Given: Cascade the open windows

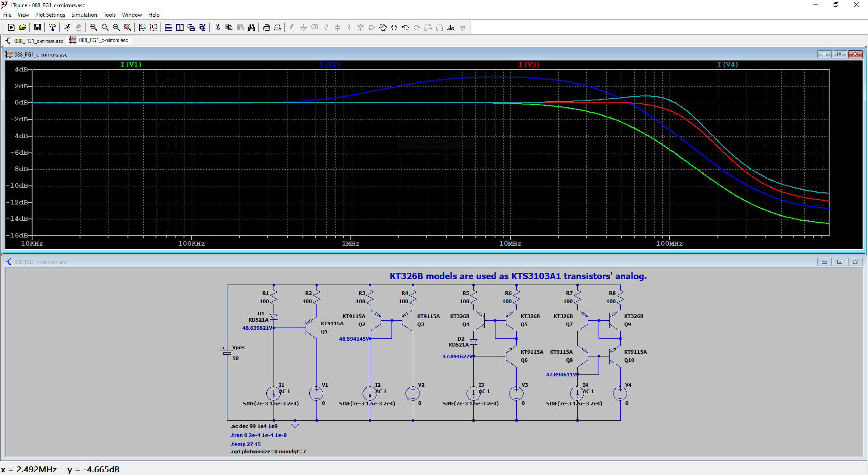Looking at the screenshot, I should point(191,28).
